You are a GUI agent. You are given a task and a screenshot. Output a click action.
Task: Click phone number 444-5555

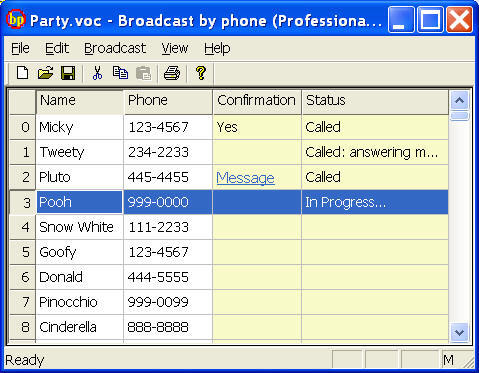158,277
